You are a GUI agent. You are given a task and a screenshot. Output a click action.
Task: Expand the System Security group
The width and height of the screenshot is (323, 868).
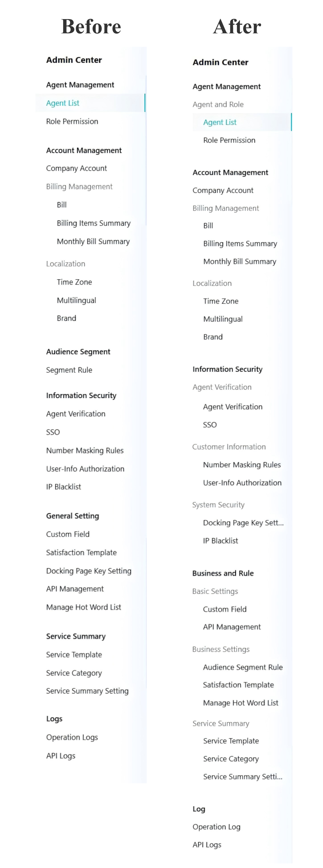pos(218,505)
